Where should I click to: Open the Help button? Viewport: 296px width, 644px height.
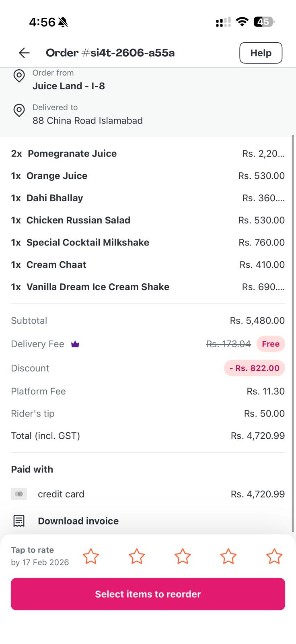[x=261, y=53]
